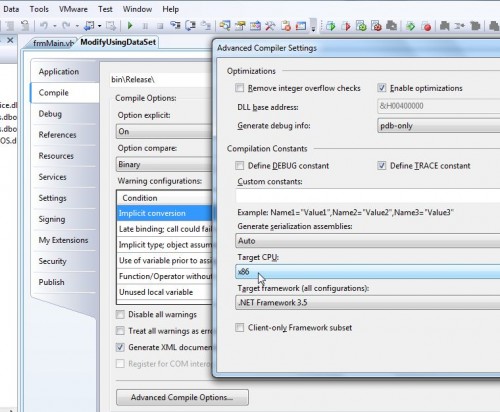Check Treat all warnings as errors
Image resolution: width=500 pixels, height=412 pixels.
pos(120,331)
